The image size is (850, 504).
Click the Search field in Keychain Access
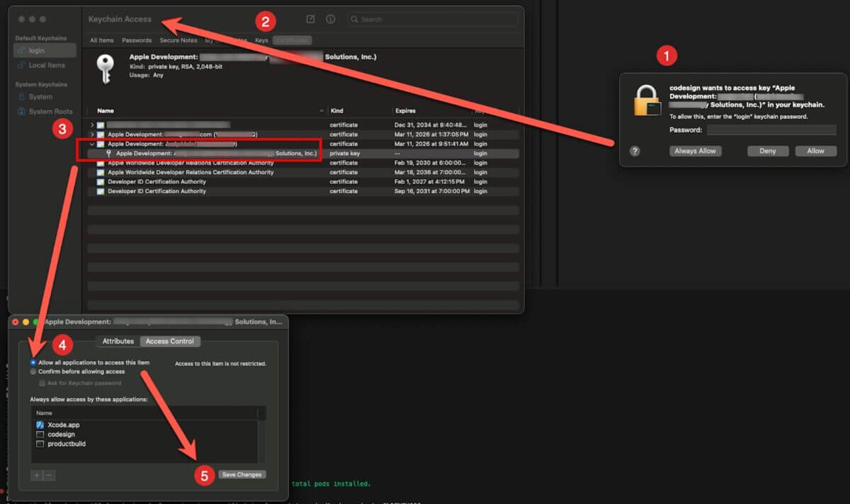click(x=431, y=19)
